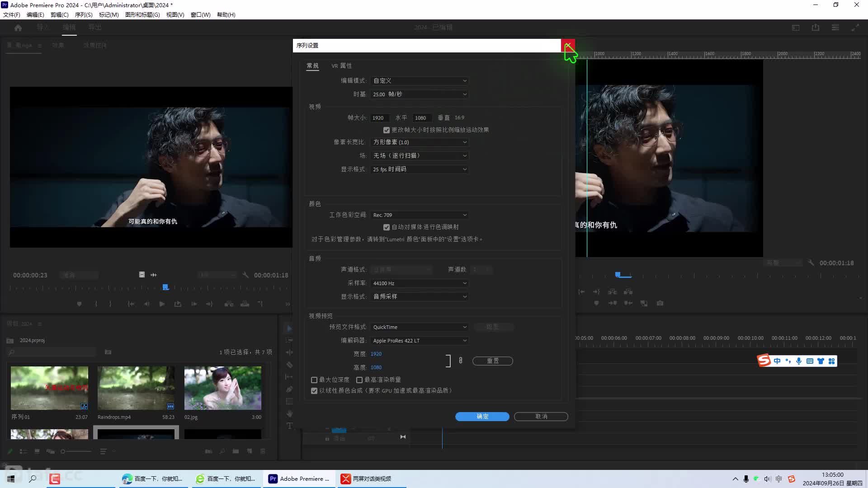Select 常规 tab in sequence settings
This screenshot has width=868, height=488.
point(312,66)
